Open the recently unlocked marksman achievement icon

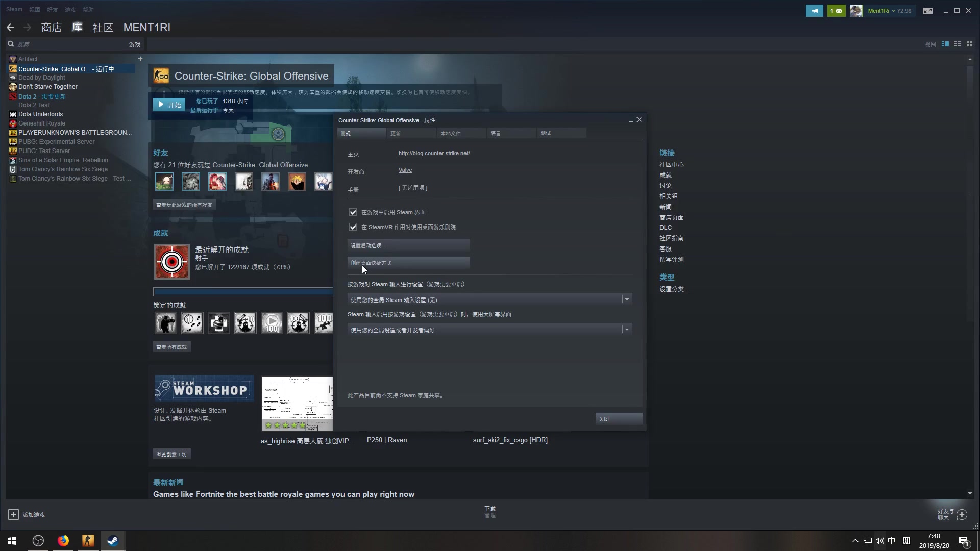[x=172, y=262]
